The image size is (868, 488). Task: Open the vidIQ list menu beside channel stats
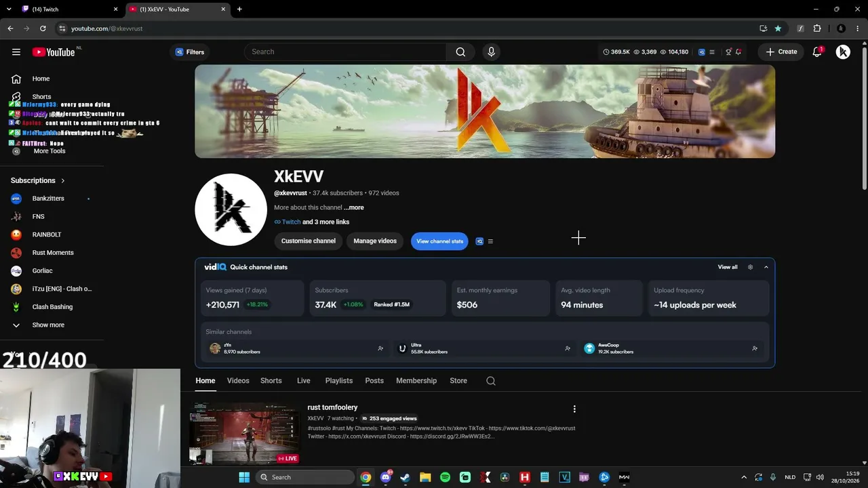[490, 241]
